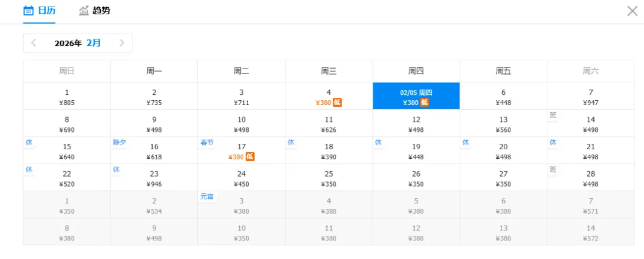Select March 10 priced ¥350
The image size is (644, 259).
click(241, 232)
